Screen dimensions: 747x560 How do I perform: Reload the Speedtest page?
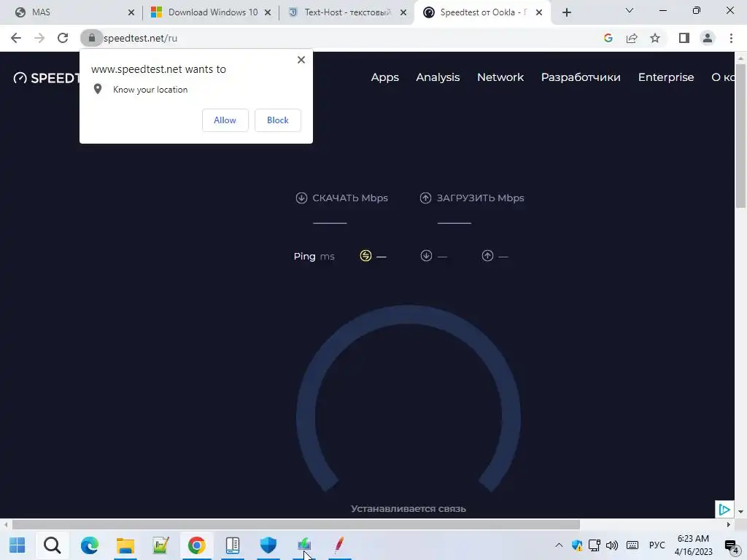63,38
